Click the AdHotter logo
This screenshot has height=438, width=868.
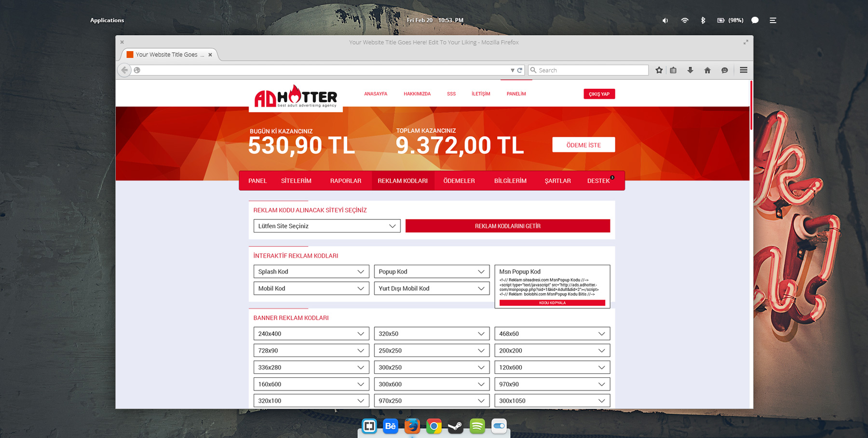[296, 96]
